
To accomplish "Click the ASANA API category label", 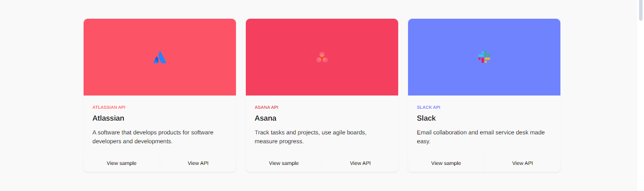I will click(x=266, y=107).
